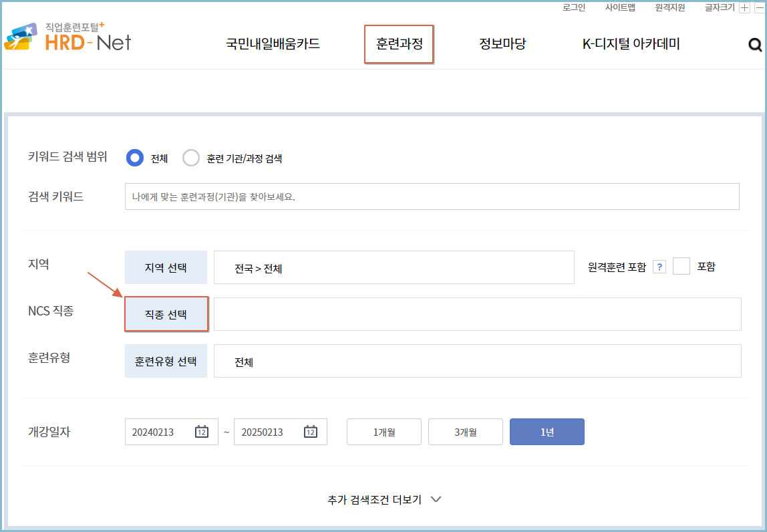Viewport: 767px width, 532px height.
Task: Click the search keyword input field
Action: [x=432, y=196]
